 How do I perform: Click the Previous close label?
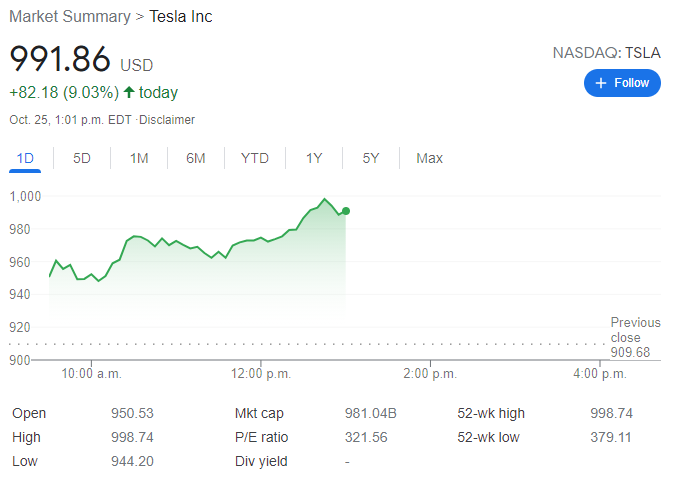coord(635,330)
